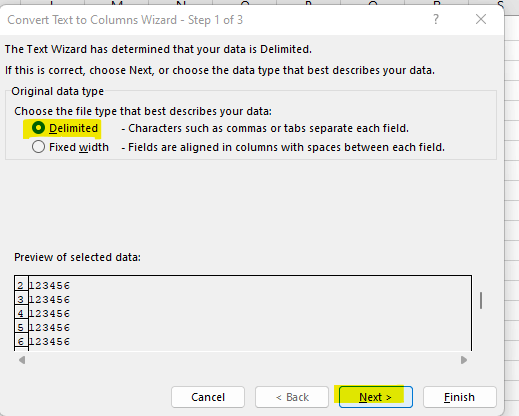
Task: Click the Finish button
Action: tap(460, 397)
